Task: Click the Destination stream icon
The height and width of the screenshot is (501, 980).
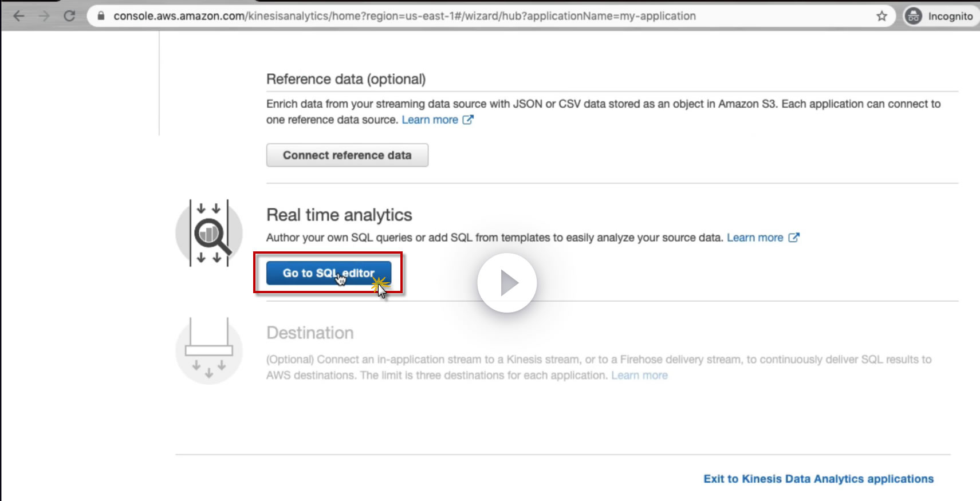Action: tap(209, 350)
